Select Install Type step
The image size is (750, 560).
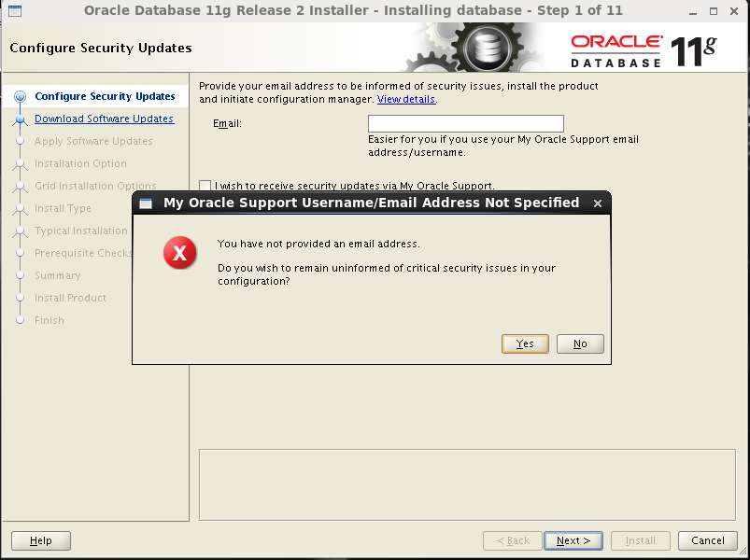click(x=63, y=208)
